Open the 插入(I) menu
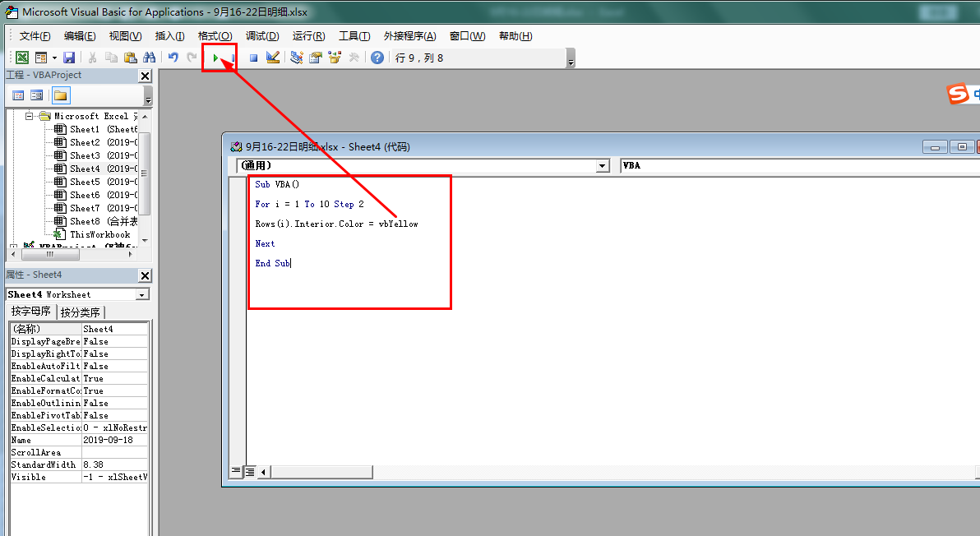The image size is (980, 536). coord(169,36)
